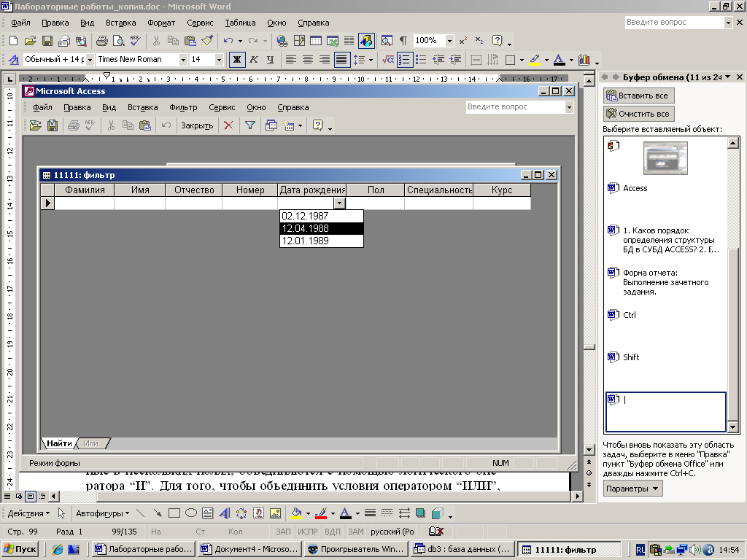Click the red Clear Grid X icon in Access
747x560 pixels.
click(228, 125)
